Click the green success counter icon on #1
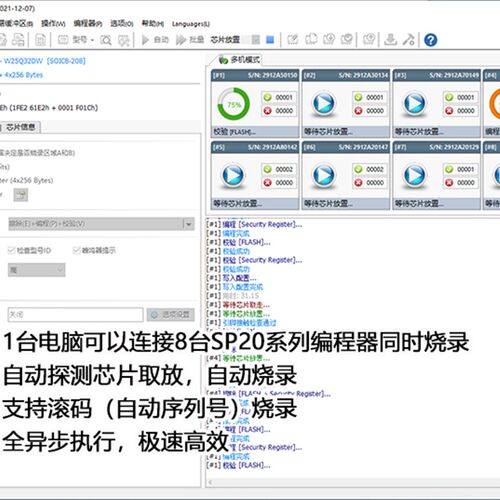Screen dimensions: 500x500 (267, 97)
